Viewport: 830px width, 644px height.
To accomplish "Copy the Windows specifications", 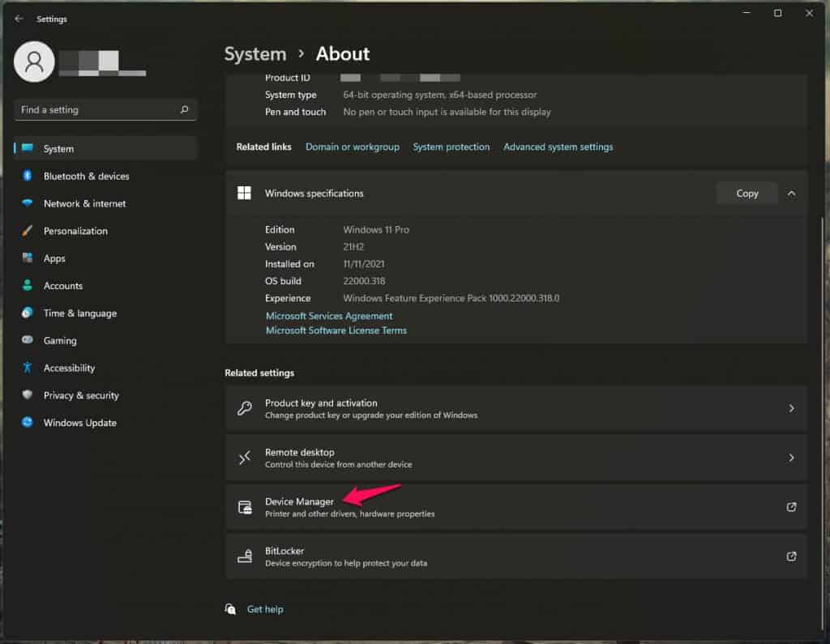I will coord(747,194).
